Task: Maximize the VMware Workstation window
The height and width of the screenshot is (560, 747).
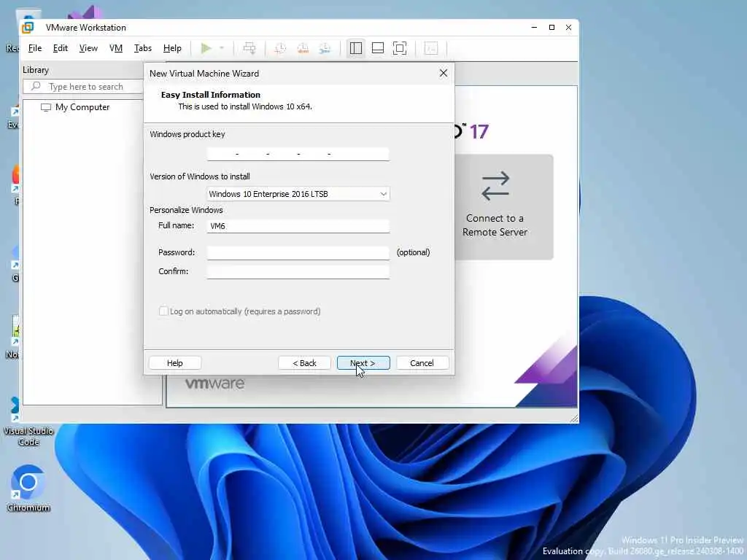Action: [551, 28]
